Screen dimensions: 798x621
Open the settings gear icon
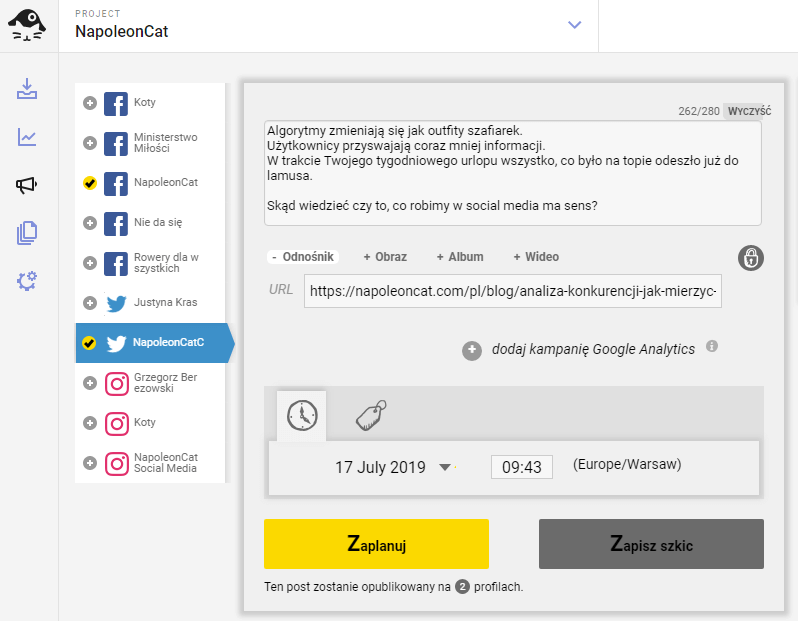27,280
